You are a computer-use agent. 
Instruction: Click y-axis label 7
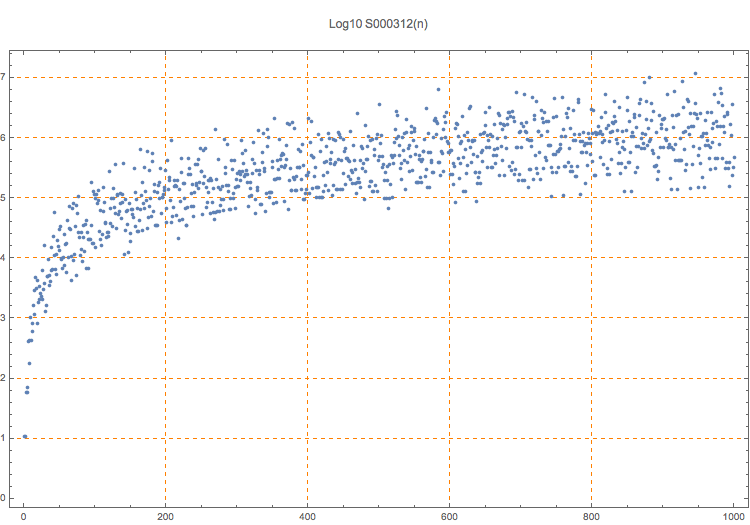[x=2, y=77]
